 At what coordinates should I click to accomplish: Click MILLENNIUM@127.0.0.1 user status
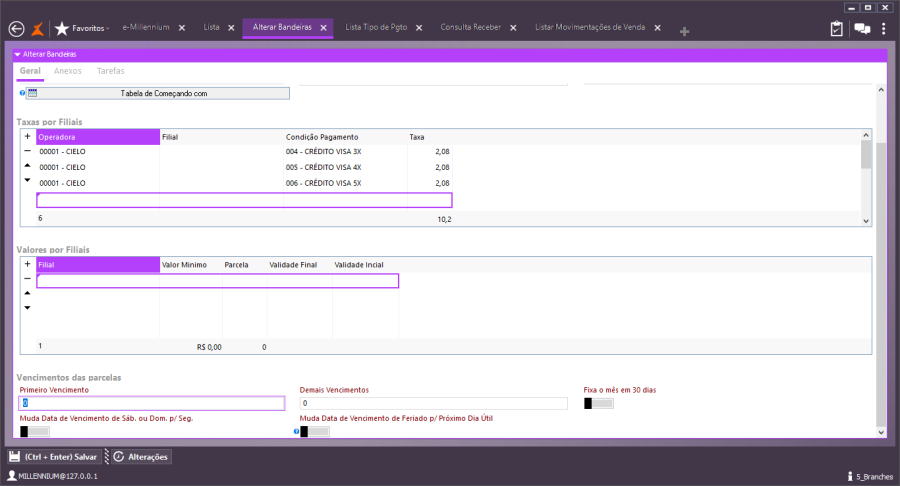click(x=52, y=476)
